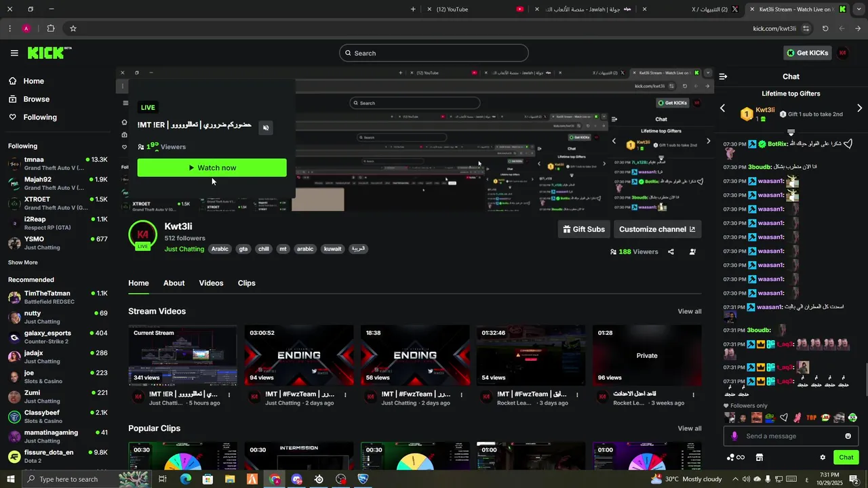868x488 pixels.
Task: Go to next top gifter
Action: [860, 108]
